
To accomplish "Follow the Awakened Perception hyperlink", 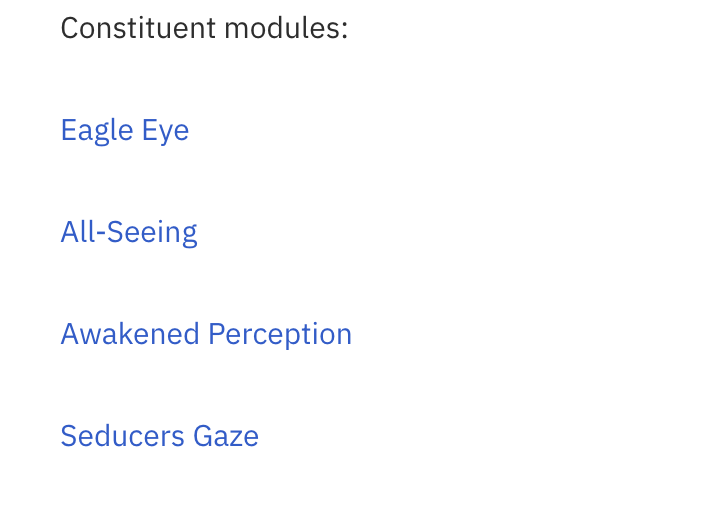I will (x=206, y=334).
